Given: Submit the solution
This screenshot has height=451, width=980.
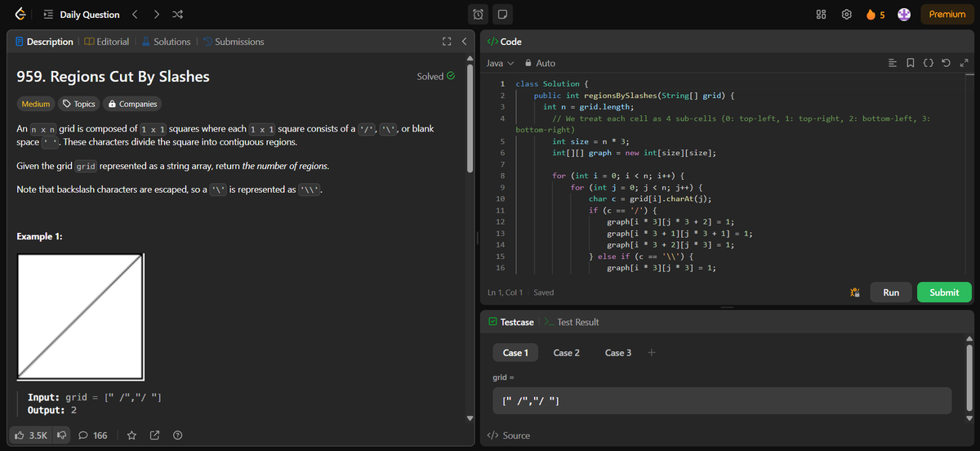Looking at the screenshot, I should tap(944, 292).
